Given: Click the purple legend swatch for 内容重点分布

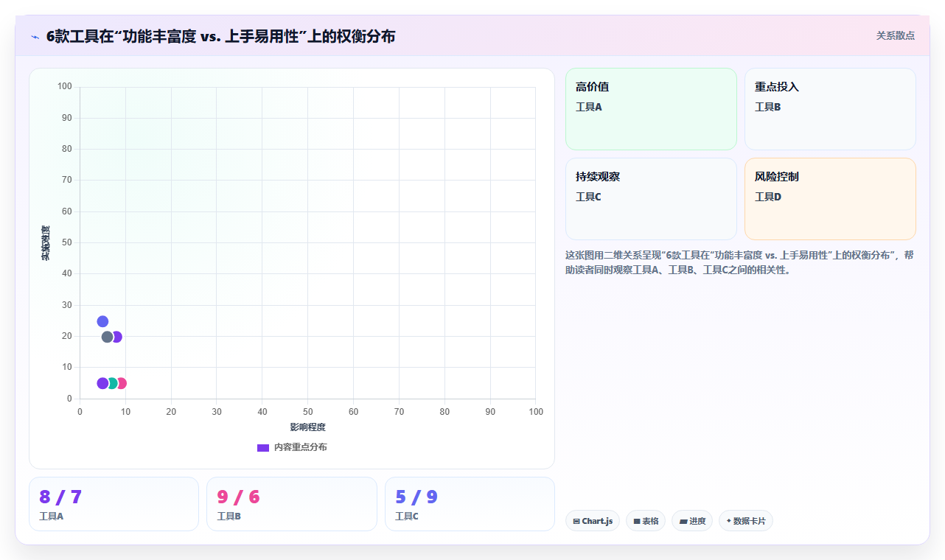Looking at the screenshot, I should [263, 447].
